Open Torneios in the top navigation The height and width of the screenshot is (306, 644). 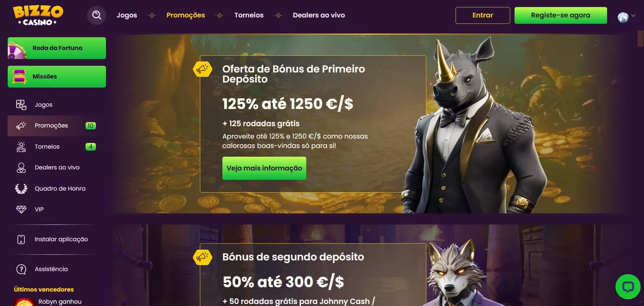point(249,15)
